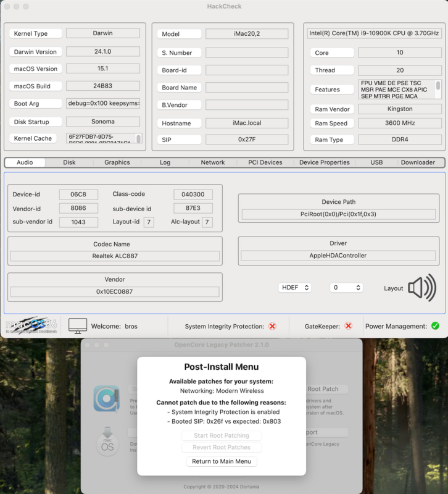Image resolution: width=448 pixels, height=494 pixels.
Task: Click the Device-id value 06C8
Action: [x=78, y=195]
